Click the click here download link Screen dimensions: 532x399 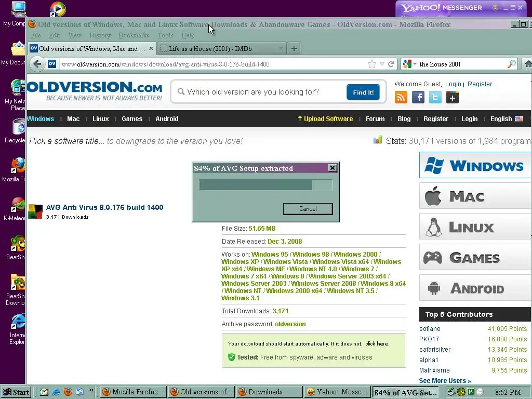click(377, 344)
